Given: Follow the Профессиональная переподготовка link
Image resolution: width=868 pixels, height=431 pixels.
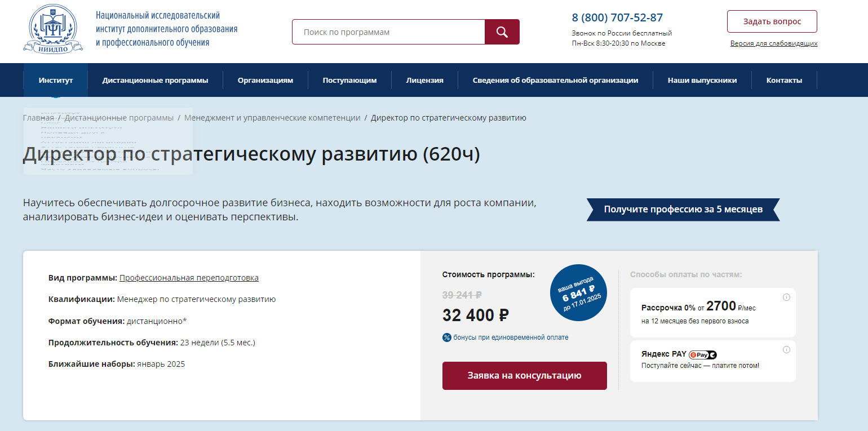Looking at the screenshot, I should 189,278.
